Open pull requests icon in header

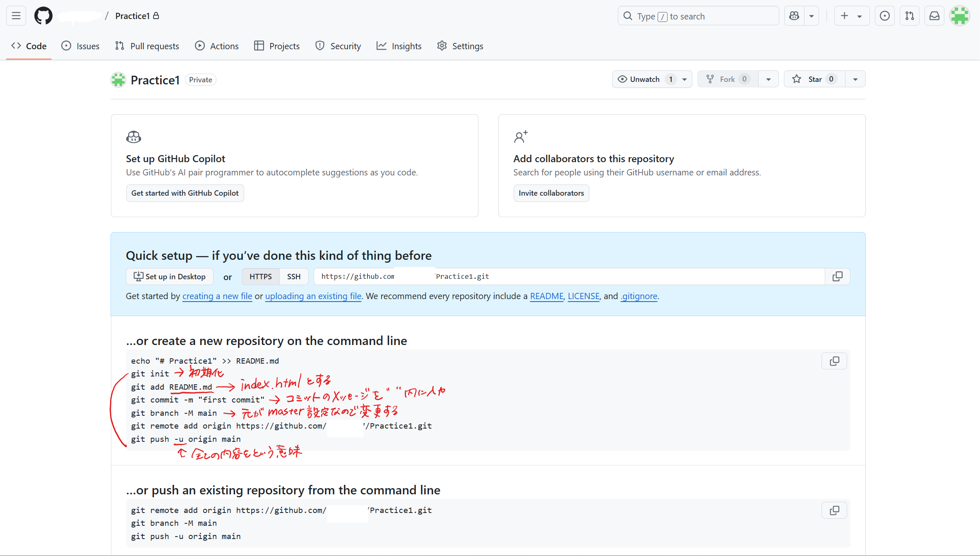pyautogui.click(x=909, y=16)
